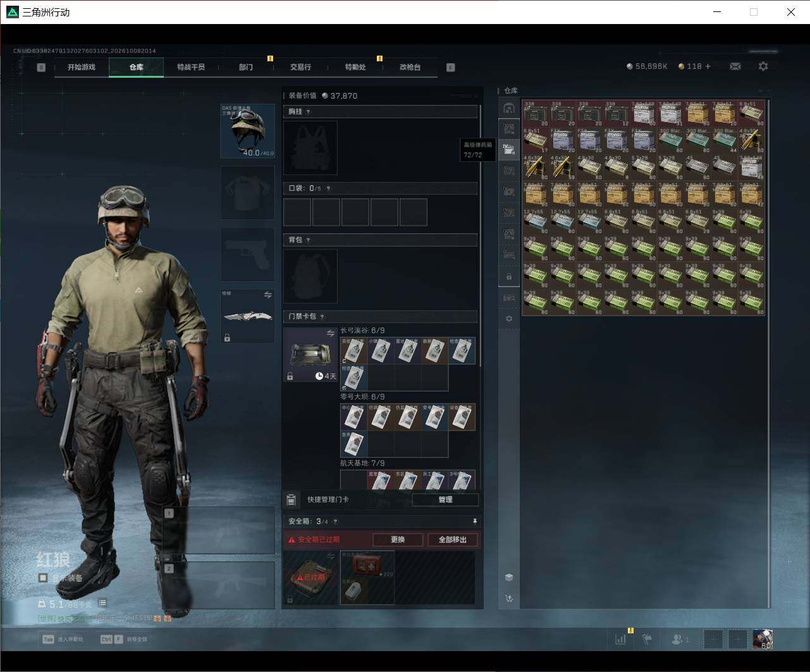Click the swap arrows on keycard case
Viewport: 810px width, 672px height.
pos(330,333)
